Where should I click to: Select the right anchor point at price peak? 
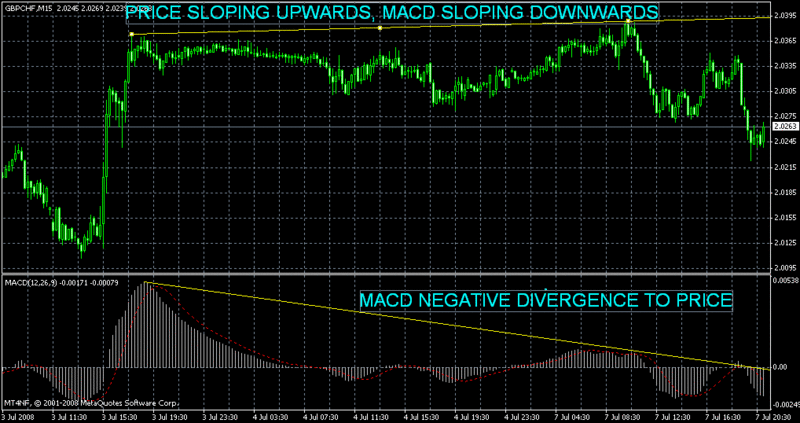tap(627, 21)
